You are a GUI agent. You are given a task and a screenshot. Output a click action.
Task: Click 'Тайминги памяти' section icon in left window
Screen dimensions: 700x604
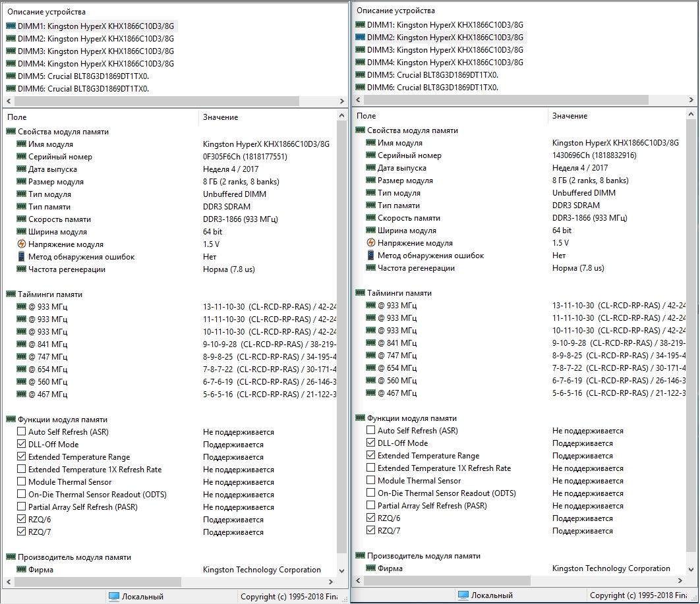[x=11, y=294]
